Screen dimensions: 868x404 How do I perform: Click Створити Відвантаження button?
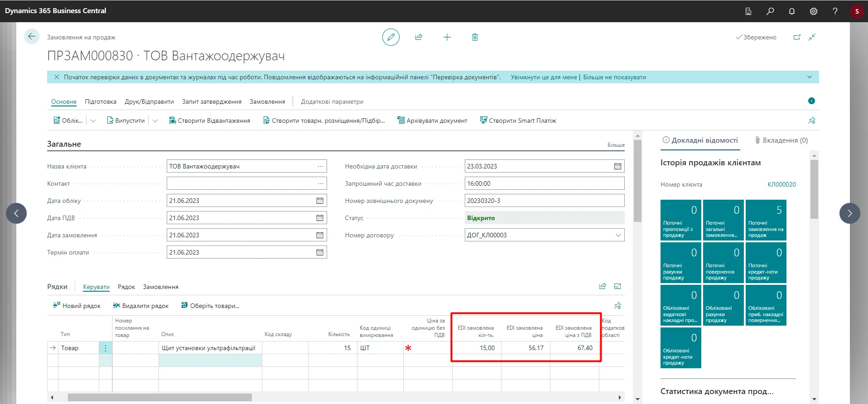click(x=209, y=121)
